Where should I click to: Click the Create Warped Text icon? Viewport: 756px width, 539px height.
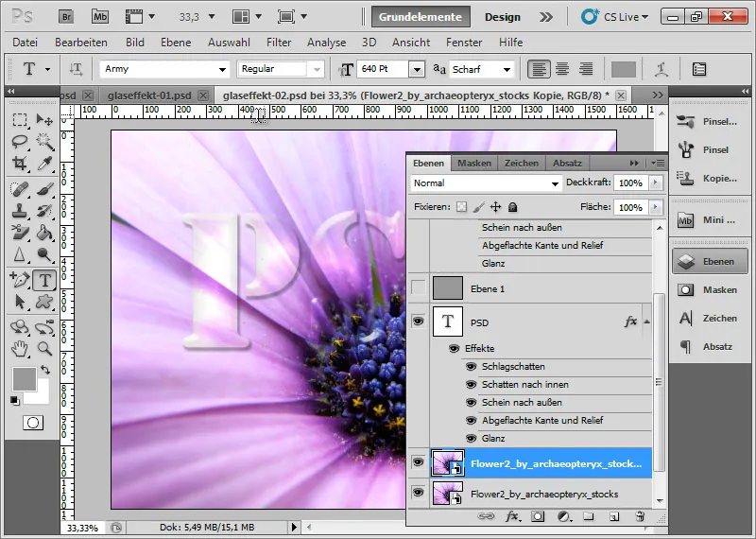[x=661, y=69]
